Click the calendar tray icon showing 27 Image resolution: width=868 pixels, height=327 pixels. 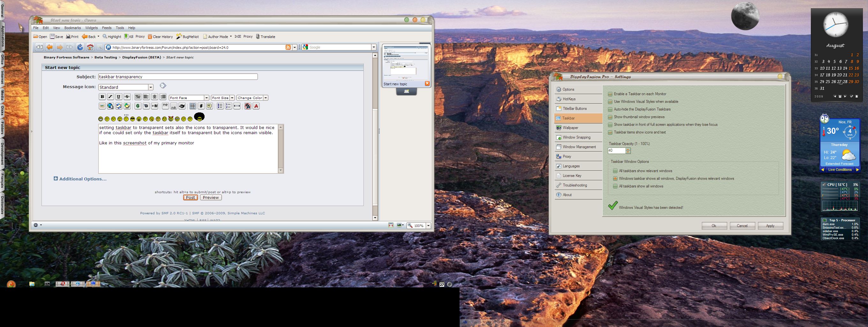(442, 285)
